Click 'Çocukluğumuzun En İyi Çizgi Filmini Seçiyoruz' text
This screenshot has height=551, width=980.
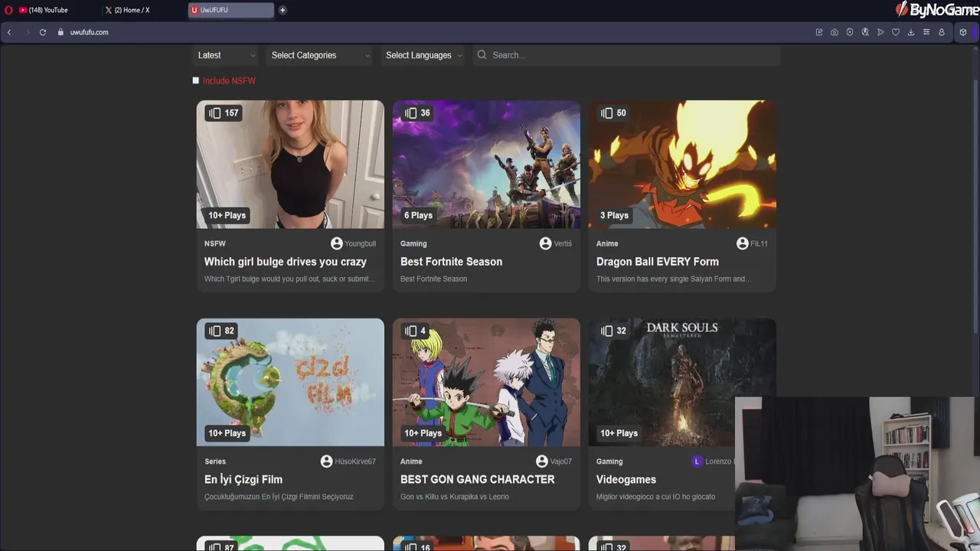click(279, 497)
